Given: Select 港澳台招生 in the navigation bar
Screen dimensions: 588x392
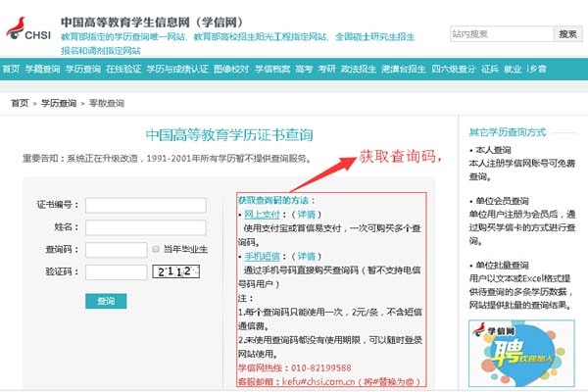Looking at the screenshot, I should tap(403, 70).
